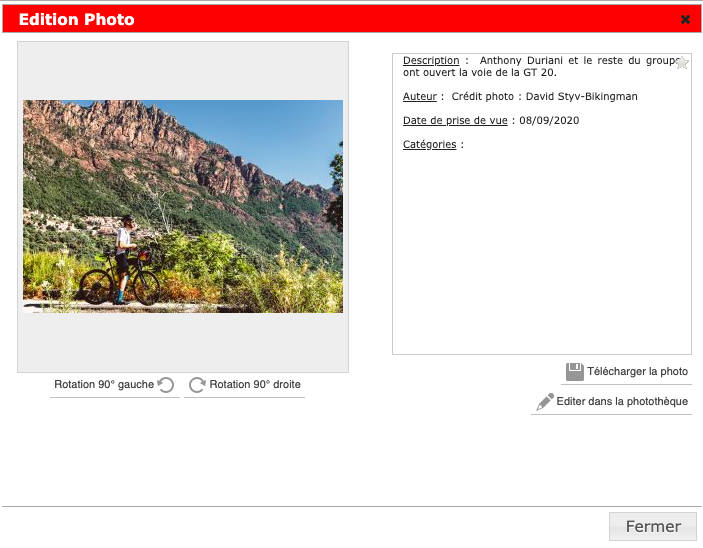Viewport: 703px width, 548px height.
Task: Open Editer dans la photothèque link
Action: (622, 401)
